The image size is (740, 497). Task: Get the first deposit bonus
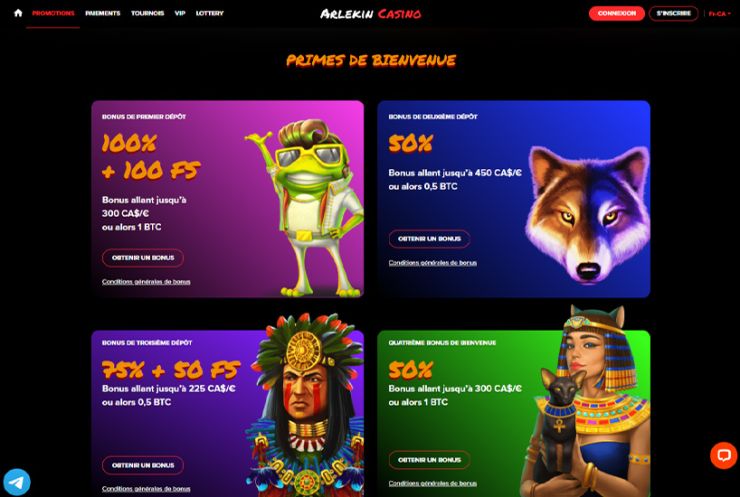coord(143,258)
